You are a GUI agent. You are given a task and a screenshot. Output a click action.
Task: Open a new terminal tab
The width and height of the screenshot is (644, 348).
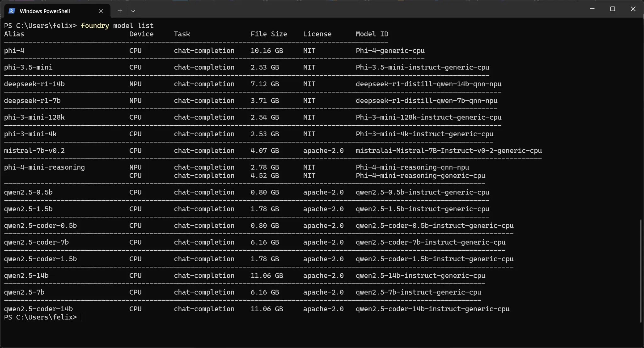[x=120, y=11]
